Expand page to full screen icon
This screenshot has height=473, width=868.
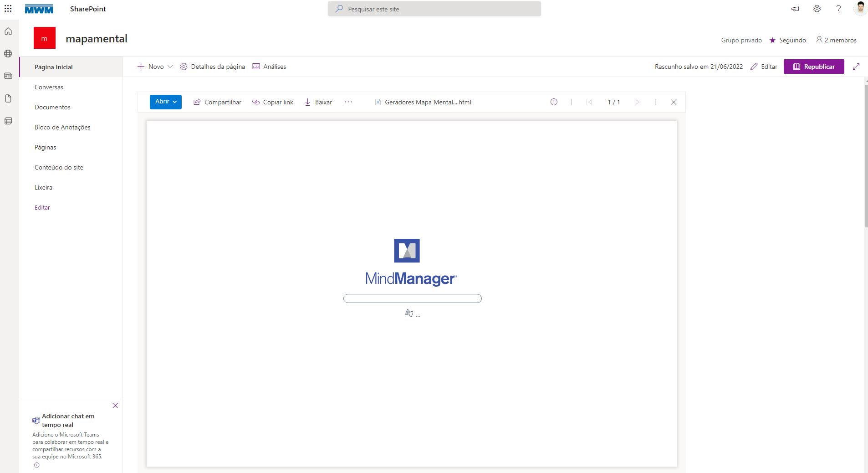pyautogui.click(x=856, y=67)
